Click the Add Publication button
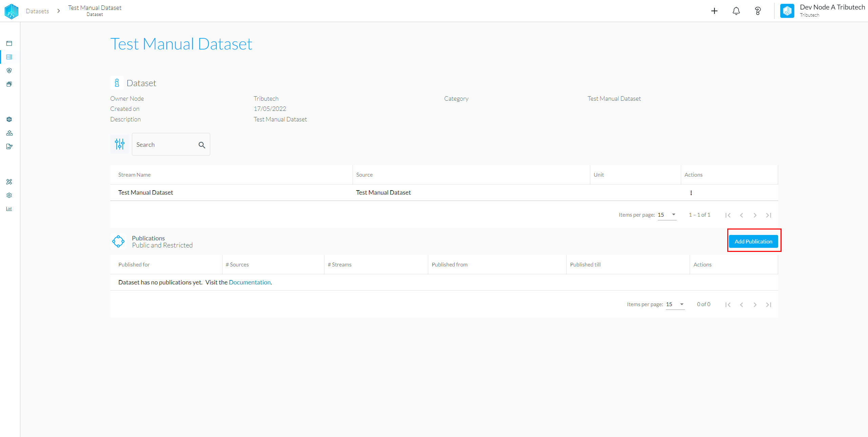This screenshot has width=868, height=437. (x=753, y=241)
